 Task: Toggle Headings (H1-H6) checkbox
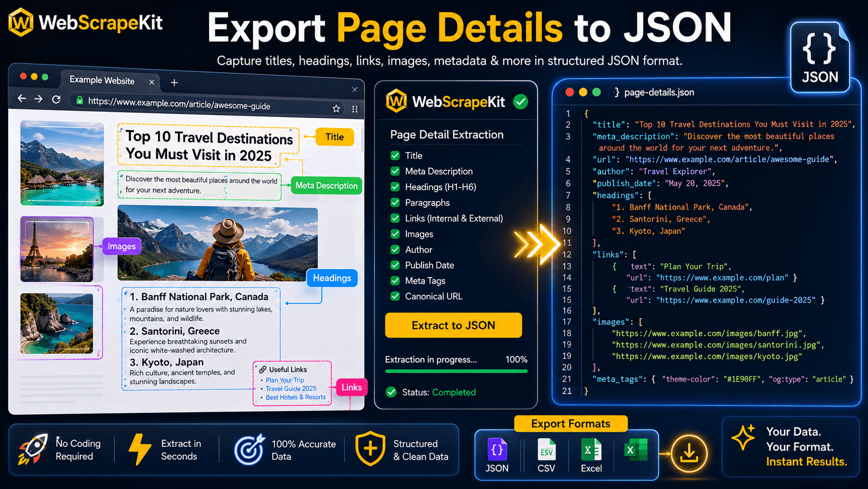tap(395, 187)
